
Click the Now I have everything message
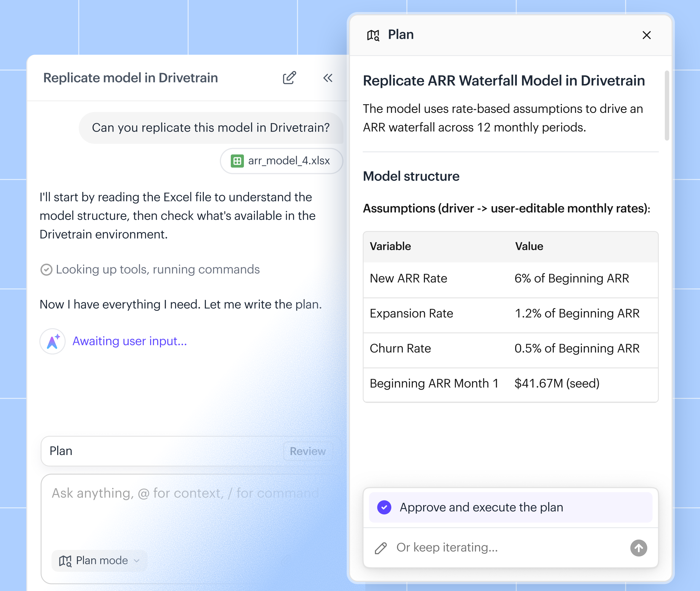tap(180, 304)
